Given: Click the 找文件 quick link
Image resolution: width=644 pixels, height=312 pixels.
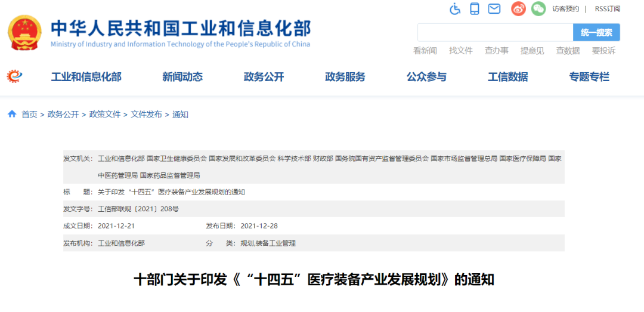Looking at the screenshot, I should point(460,51).
